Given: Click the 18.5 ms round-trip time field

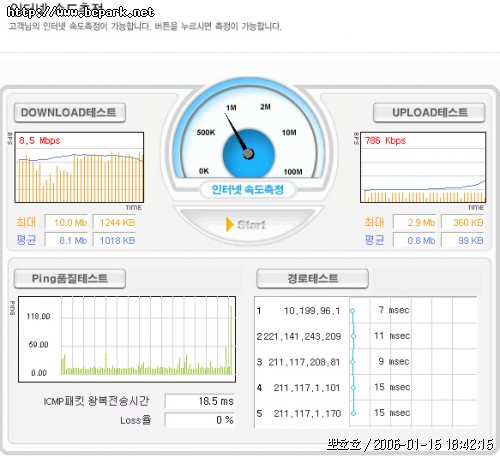Looking at the screenshot, I should [200, 401].
